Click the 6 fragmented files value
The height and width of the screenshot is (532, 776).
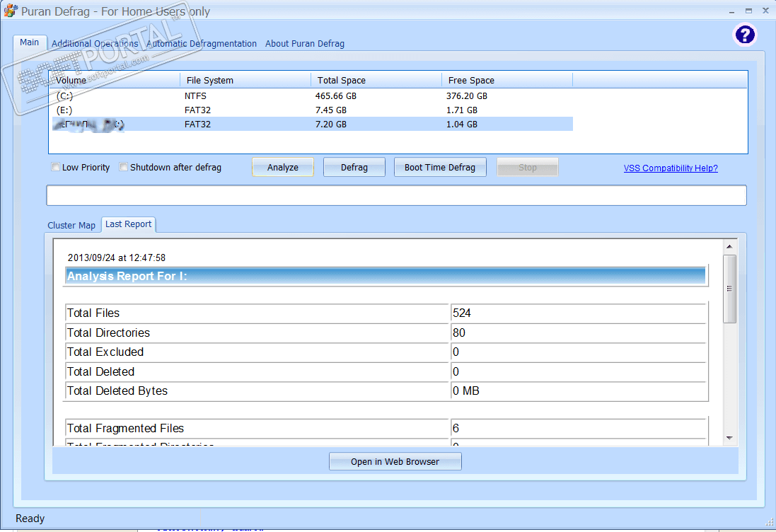pos(456,429)
